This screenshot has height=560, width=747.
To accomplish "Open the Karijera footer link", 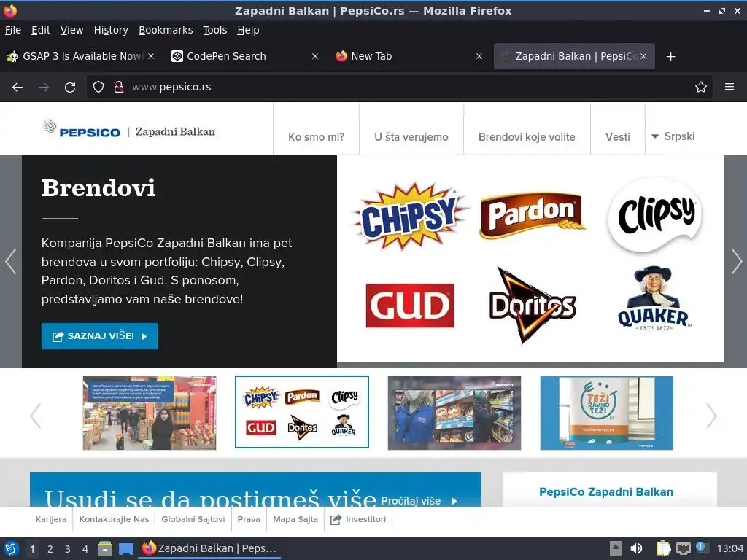I will pos(51,519).
